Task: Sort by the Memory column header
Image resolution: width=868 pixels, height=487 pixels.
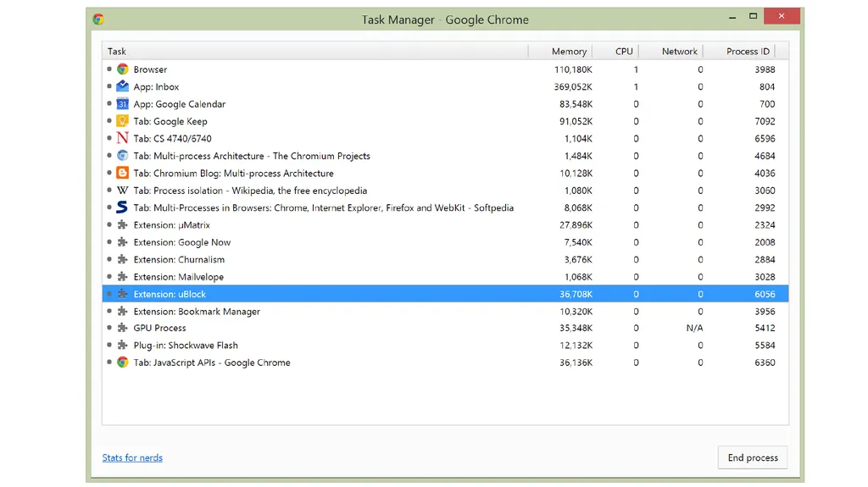Action: coord(560,51)
